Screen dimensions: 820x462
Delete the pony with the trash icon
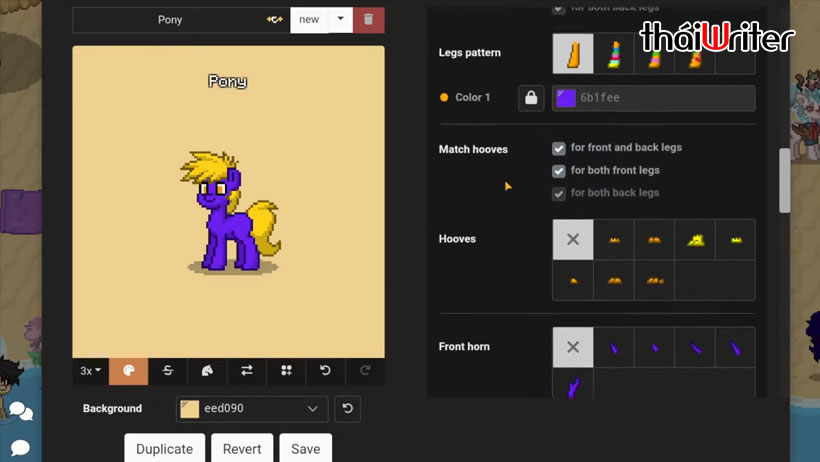tap(369, 20)
